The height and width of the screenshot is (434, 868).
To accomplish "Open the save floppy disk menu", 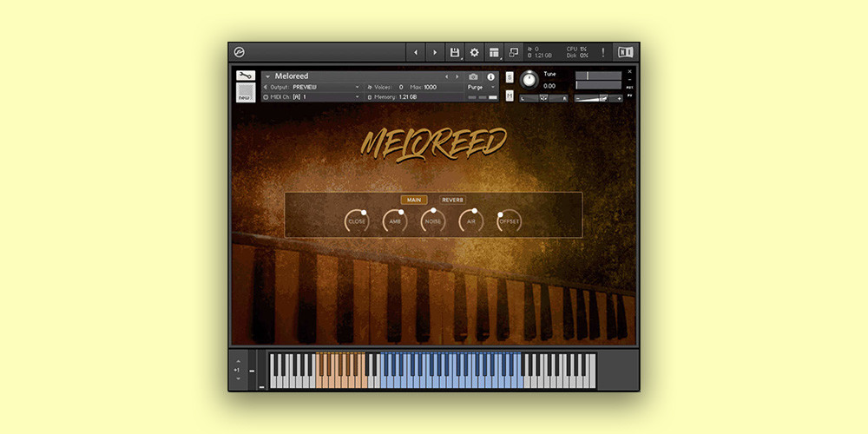I will [x=454, y=52].
